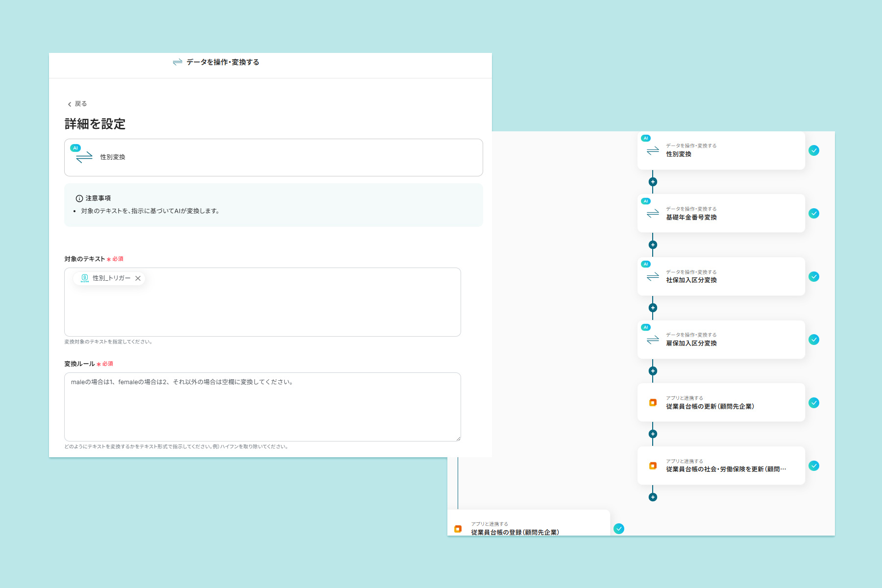Click the 性別変換 title field in details

click(x=273, y=157)
